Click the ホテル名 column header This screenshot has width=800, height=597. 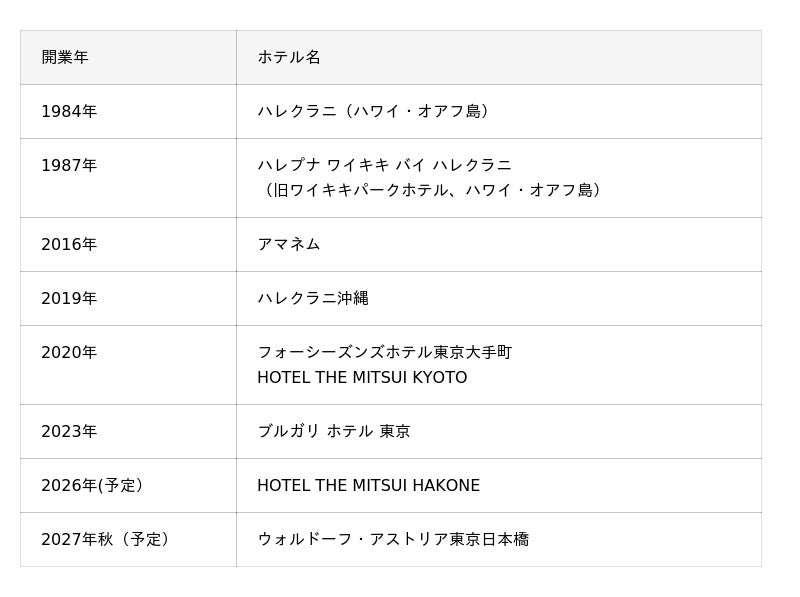[289, 57]
